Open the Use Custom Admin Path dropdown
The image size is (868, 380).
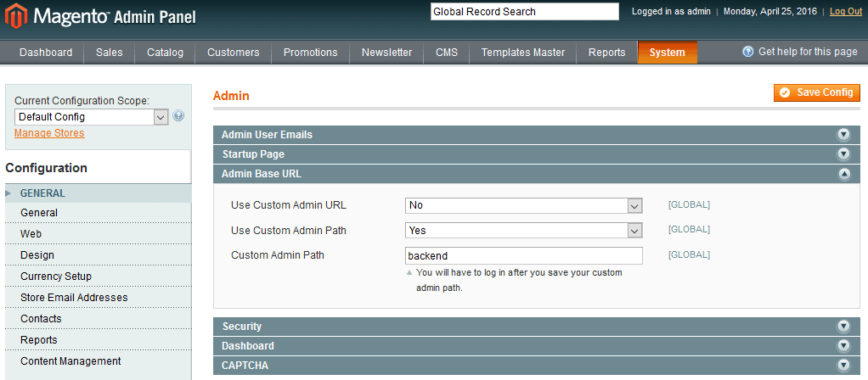point(524,230)
